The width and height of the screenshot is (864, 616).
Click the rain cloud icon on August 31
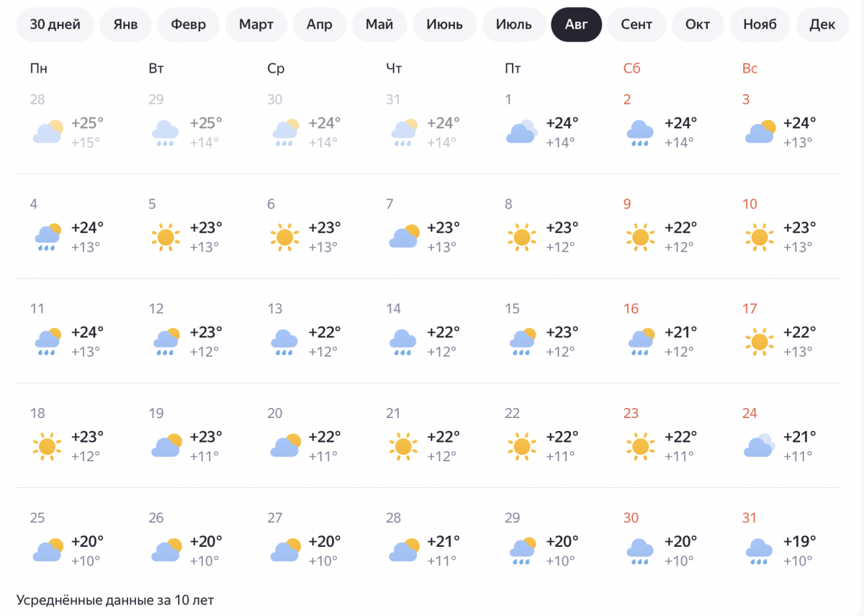[759, 551]
